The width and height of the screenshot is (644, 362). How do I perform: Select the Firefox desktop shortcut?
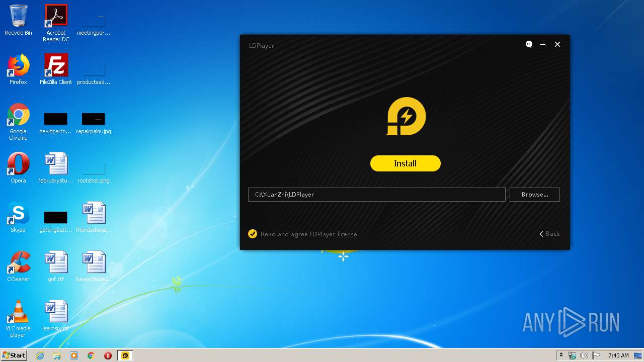[x=18, y=69]
